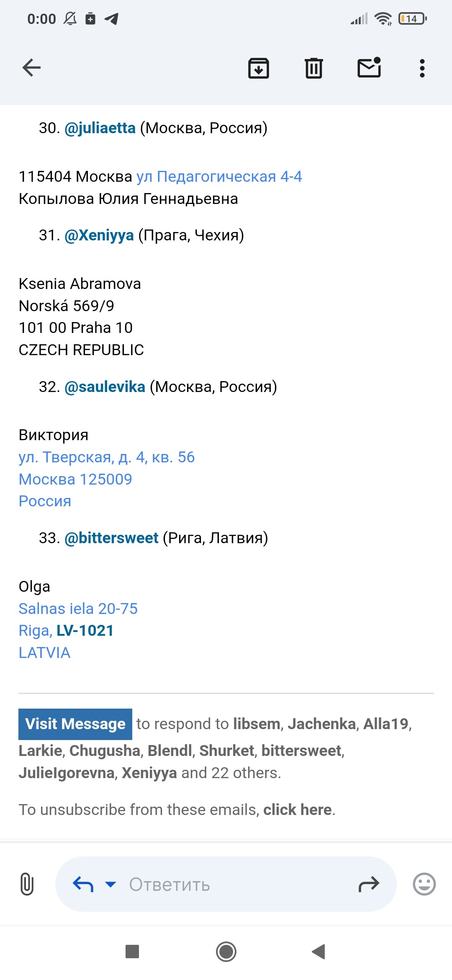Open the three-dot overflow menu
The height and width of the screenshot is (980, 452).
coord(422,68)
